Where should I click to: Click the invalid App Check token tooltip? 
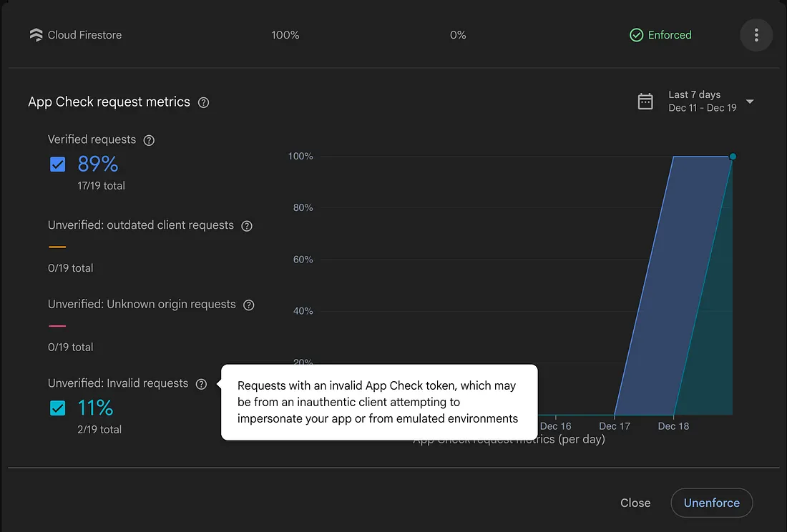(x=379, y=402)
